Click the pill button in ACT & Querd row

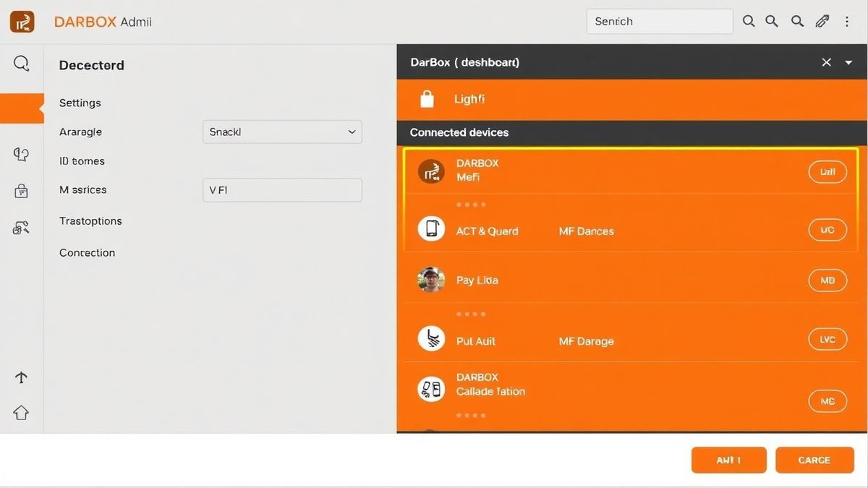tap(827, 230)
